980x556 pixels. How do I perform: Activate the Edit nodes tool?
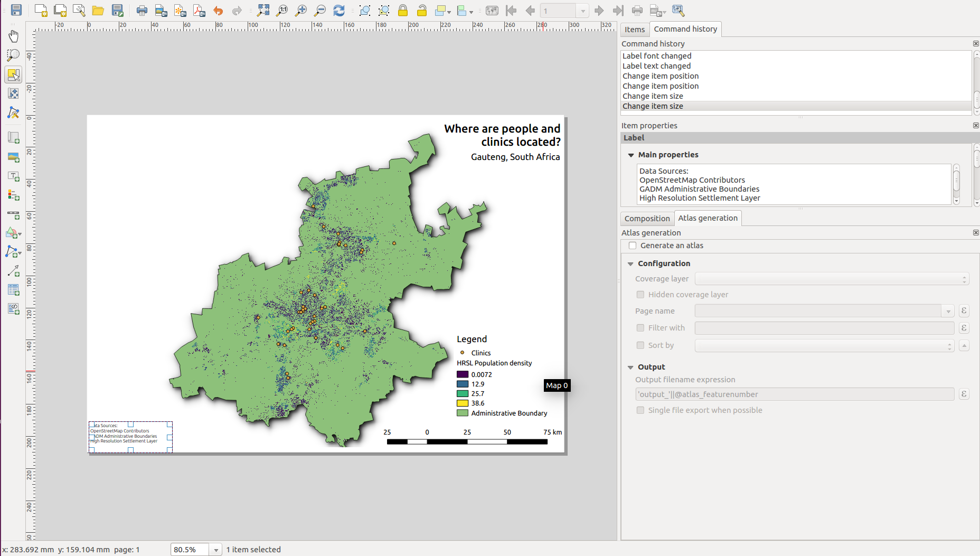coord(13,112)
